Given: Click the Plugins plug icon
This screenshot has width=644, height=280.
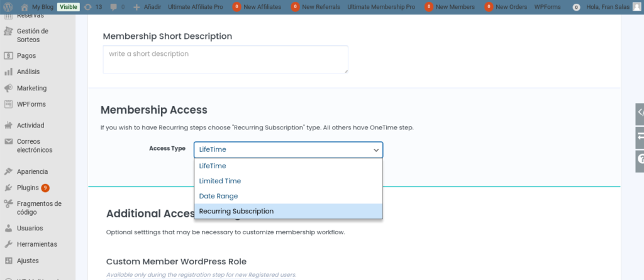Looking at the screenshot, I should (x=8, y=188).
